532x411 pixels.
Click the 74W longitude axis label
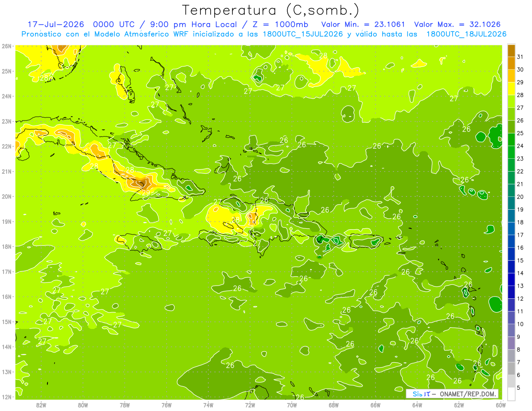point(208,405)
